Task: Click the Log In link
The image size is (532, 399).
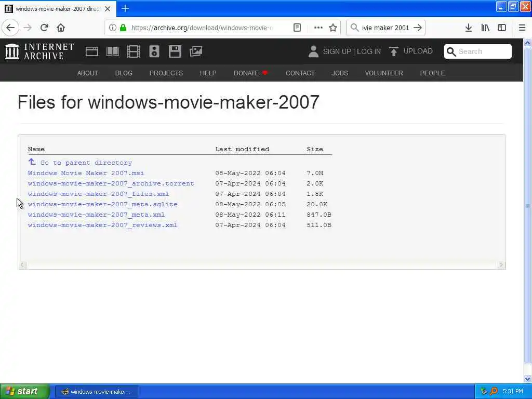Action: point(369,51)
